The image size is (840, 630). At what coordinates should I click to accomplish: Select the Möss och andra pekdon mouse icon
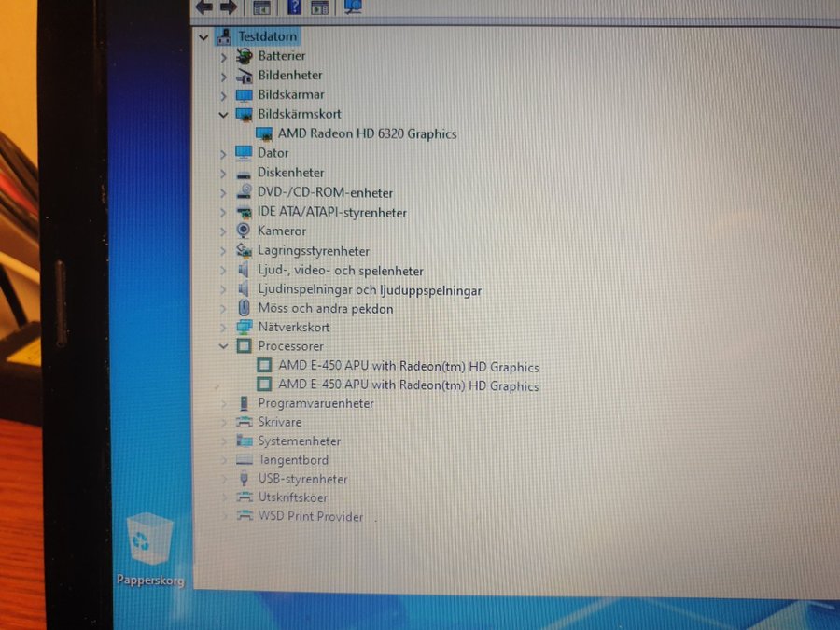click(x=244, y=307)
